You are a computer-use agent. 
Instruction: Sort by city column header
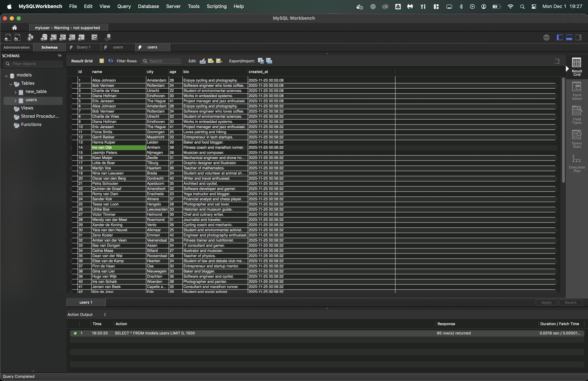pyautogui.click(x=157, y=72)
